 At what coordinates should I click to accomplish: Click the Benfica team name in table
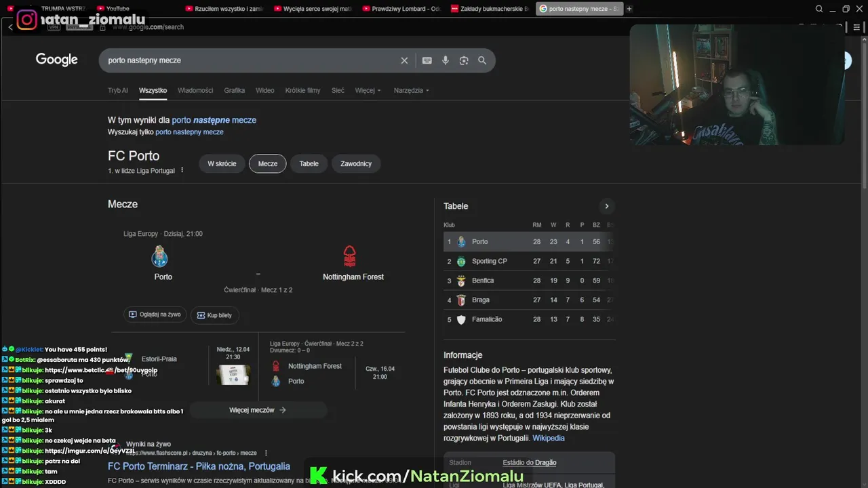click(x=483, y=281)
